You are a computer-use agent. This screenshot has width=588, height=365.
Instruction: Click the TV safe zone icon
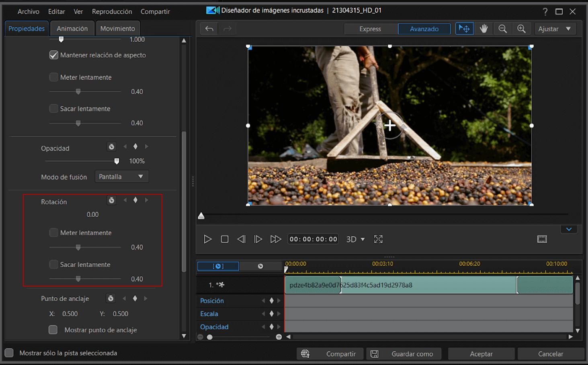tap(542, 239)
